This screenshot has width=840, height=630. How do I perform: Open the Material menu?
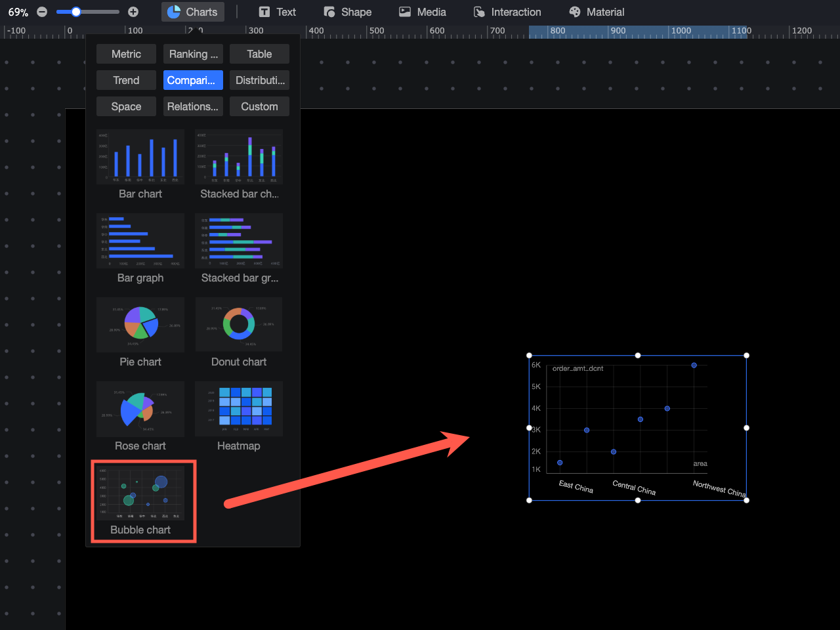pyautogui.click(x=597, y=12)
